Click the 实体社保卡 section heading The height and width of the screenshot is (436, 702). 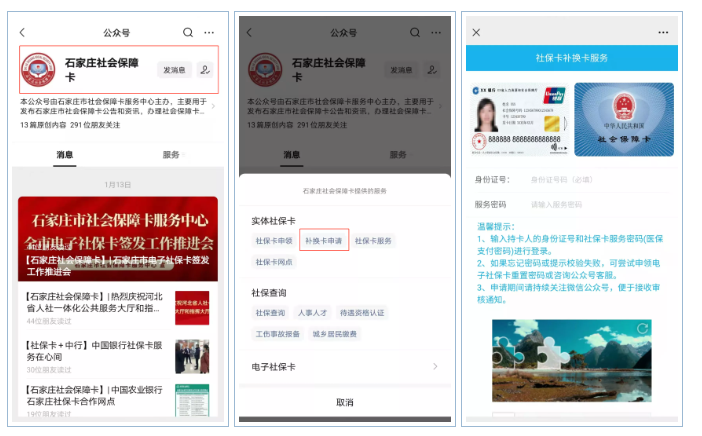point(273,221)
